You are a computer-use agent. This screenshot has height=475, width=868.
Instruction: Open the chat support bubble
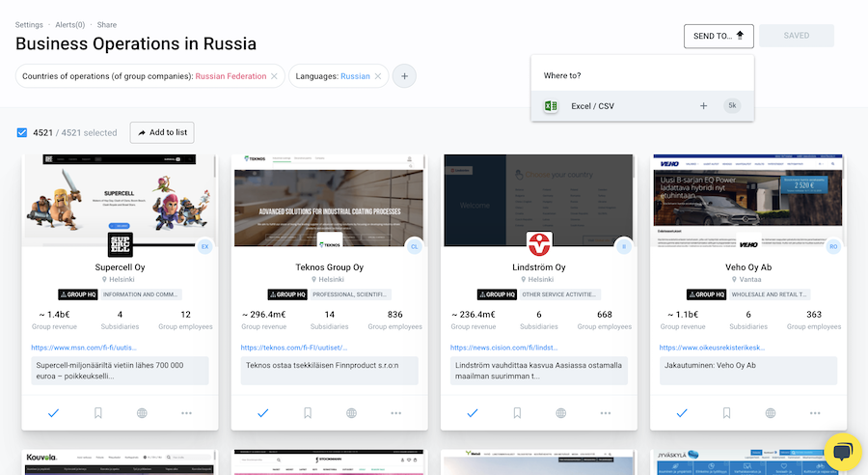(841, 452)
